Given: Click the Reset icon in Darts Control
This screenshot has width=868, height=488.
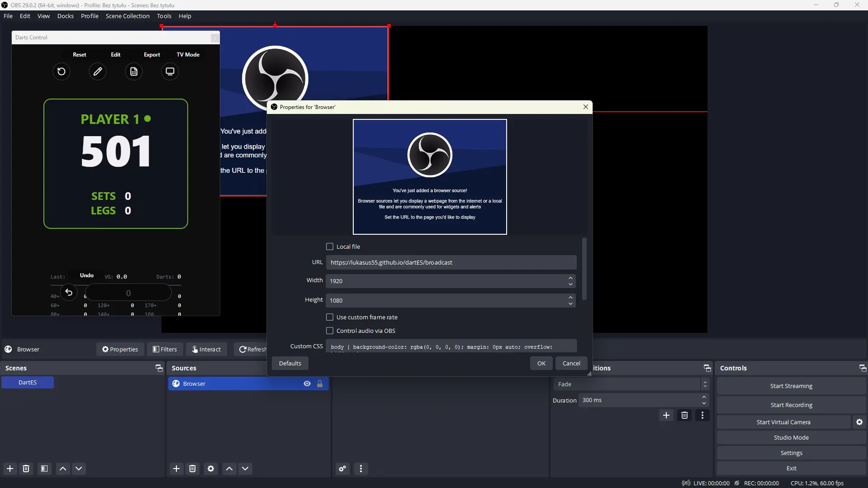Looking at the screenshot, I should (x=62, y=71).
